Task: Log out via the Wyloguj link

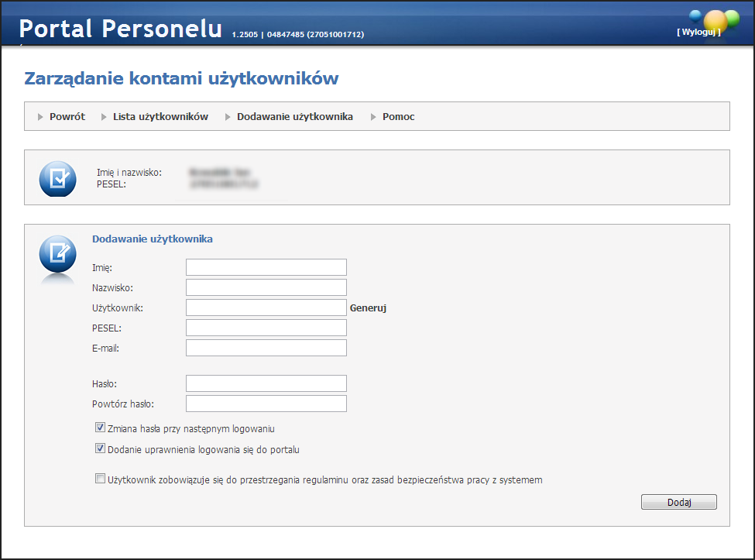Action: coord(698,33)
